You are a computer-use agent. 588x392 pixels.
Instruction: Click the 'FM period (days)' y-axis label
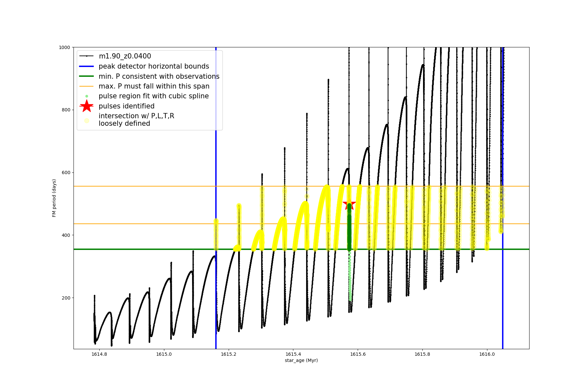pyautogui.click(x=54, y=198)
